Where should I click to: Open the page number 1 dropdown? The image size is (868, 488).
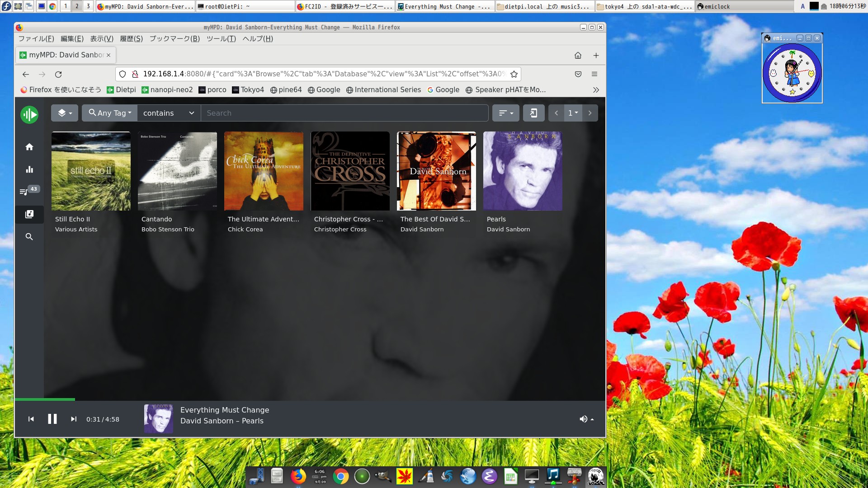(573, 113)
